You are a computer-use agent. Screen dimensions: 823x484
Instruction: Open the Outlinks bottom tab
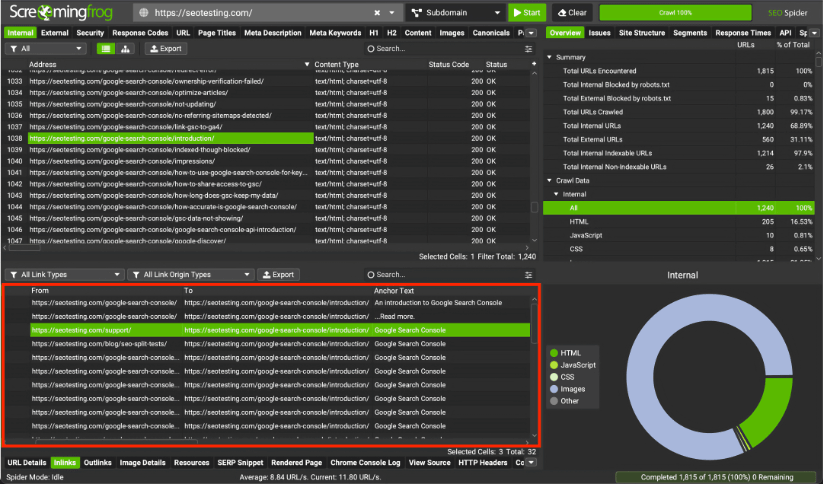[x=98, y=463]
